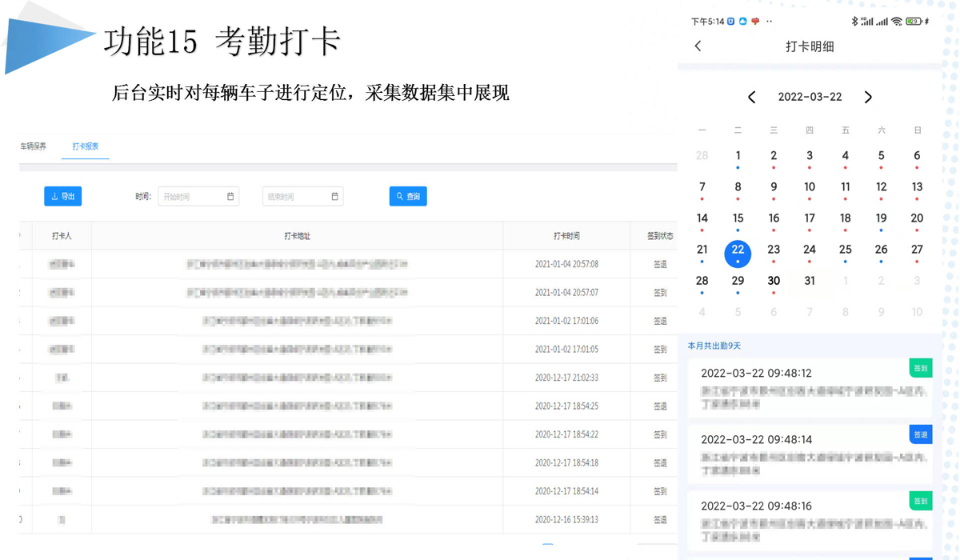This screenshot has width=960, height=560.
Task: Go to previous date with left chevron
Action: (751, 97)
